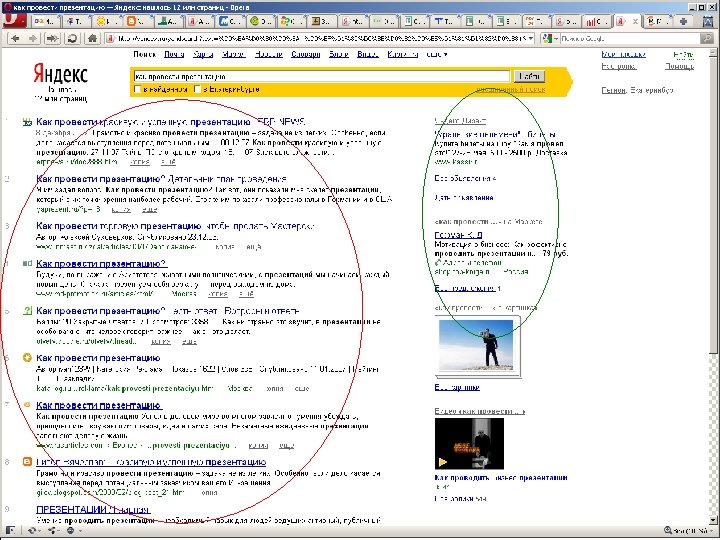This screenshot has height=540, width=720.
Task: Click the Yandex logo
Action: pos(60,73)
